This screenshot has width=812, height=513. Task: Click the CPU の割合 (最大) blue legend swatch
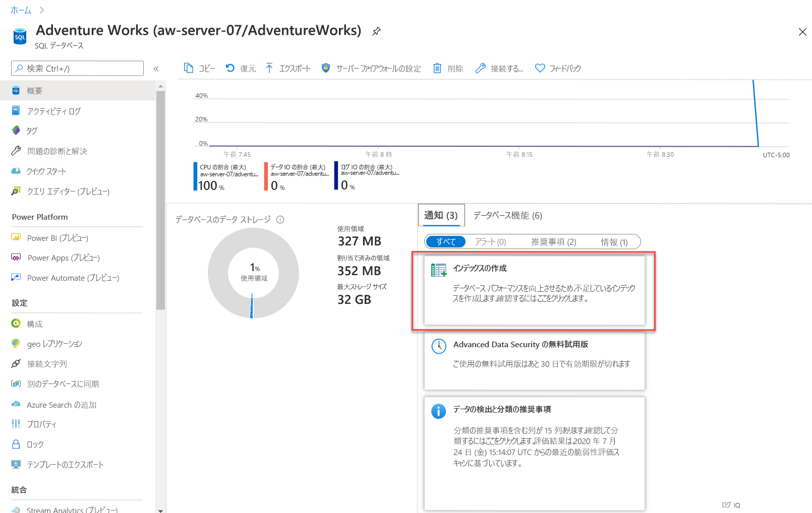coord(195,176)
